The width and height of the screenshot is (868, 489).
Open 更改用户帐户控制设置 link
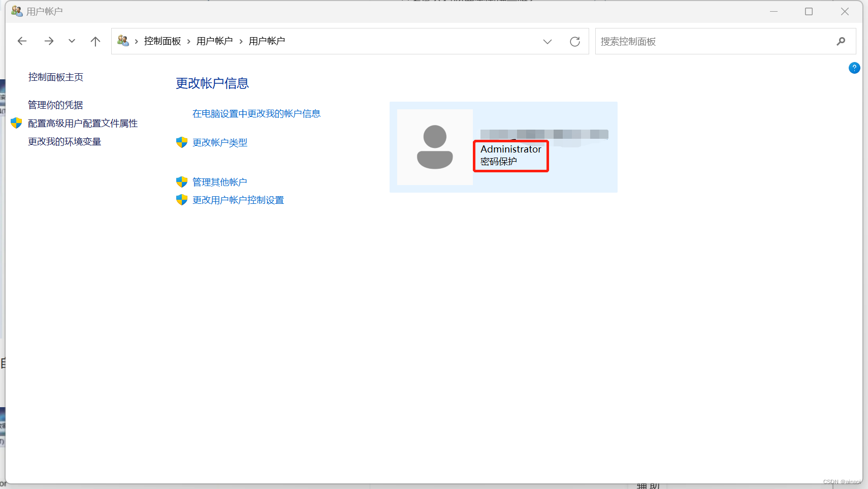click(x=238, y=200)
